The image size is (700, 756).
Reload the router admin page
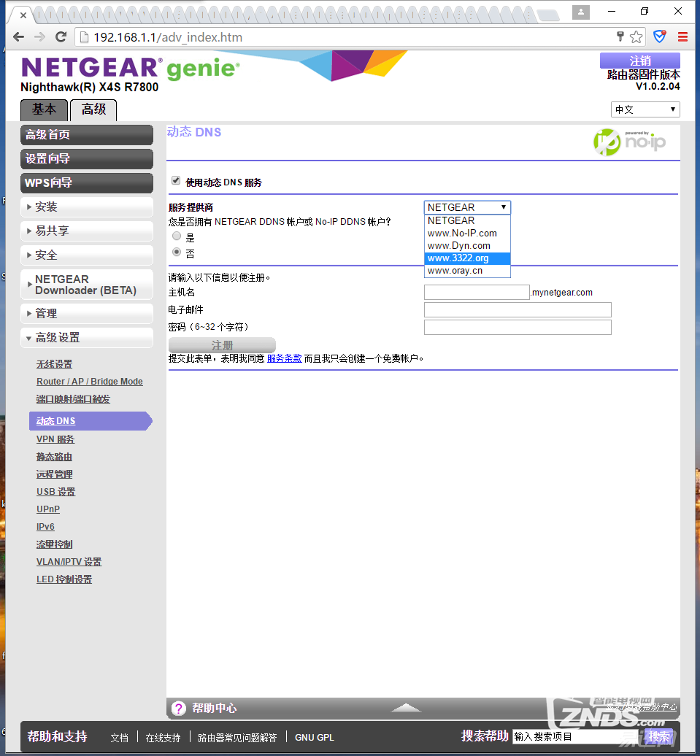(61, 37)
